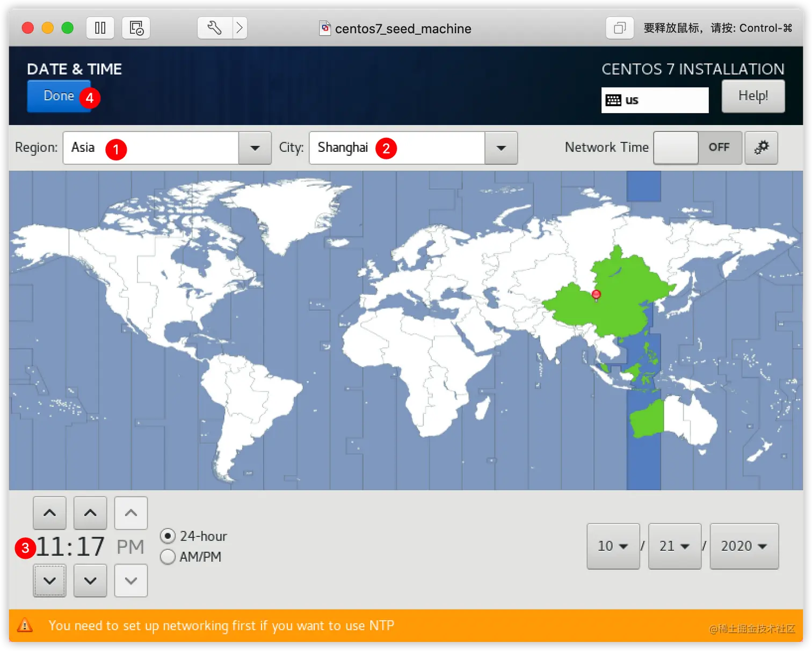The height and width of the screenshot is (651, 812).
Task: Click the centos7_seed_machine document icon
Action: (325, 28)
